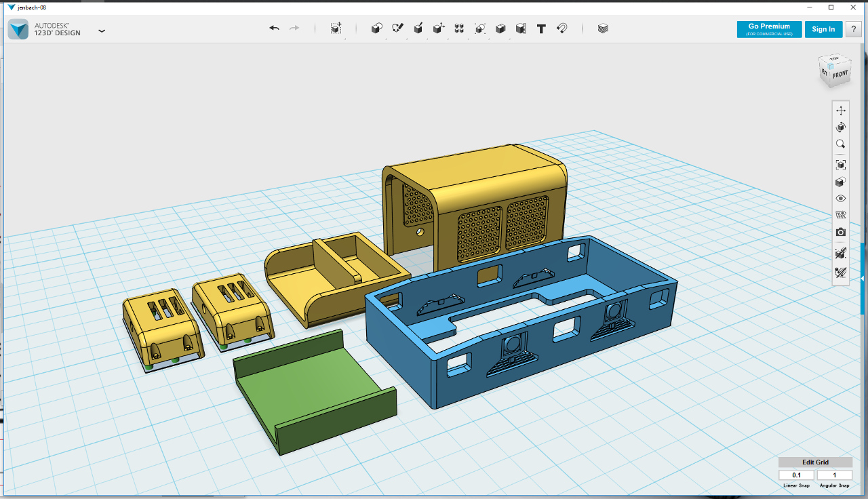Open the Material tool
Viewport: 868px width, 499px height.
[603, 28]
